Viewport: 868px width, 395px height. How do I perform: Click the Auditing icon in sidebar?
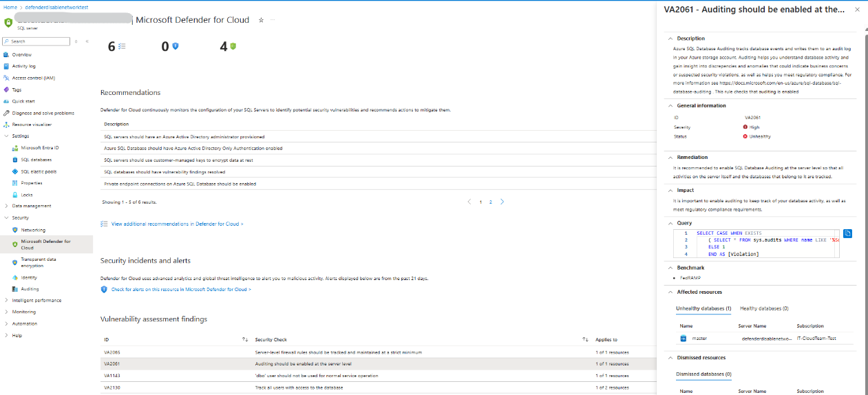pos(14,289)
